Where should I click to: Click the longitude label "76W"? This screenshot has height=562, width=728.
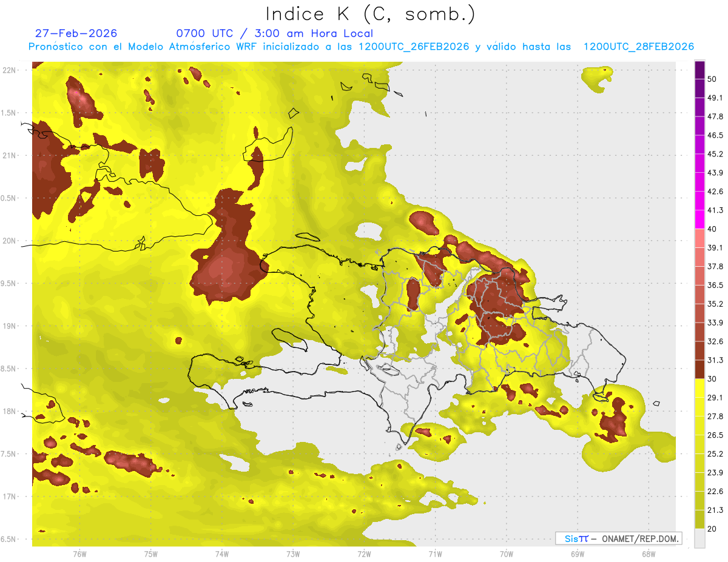coord(79,554)
